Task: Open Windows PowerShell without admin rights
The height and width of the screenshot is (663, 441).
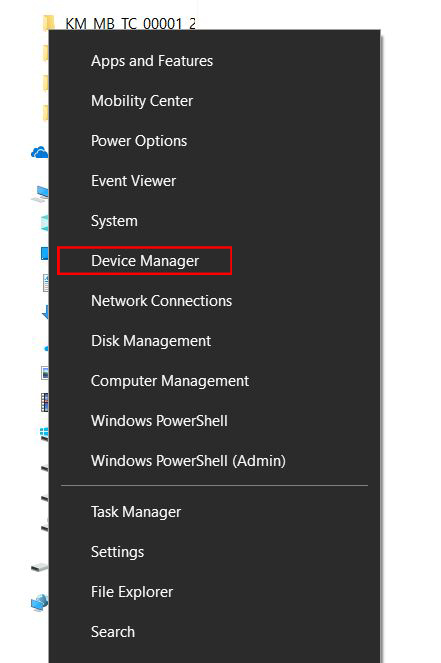Action: (159, 421)
